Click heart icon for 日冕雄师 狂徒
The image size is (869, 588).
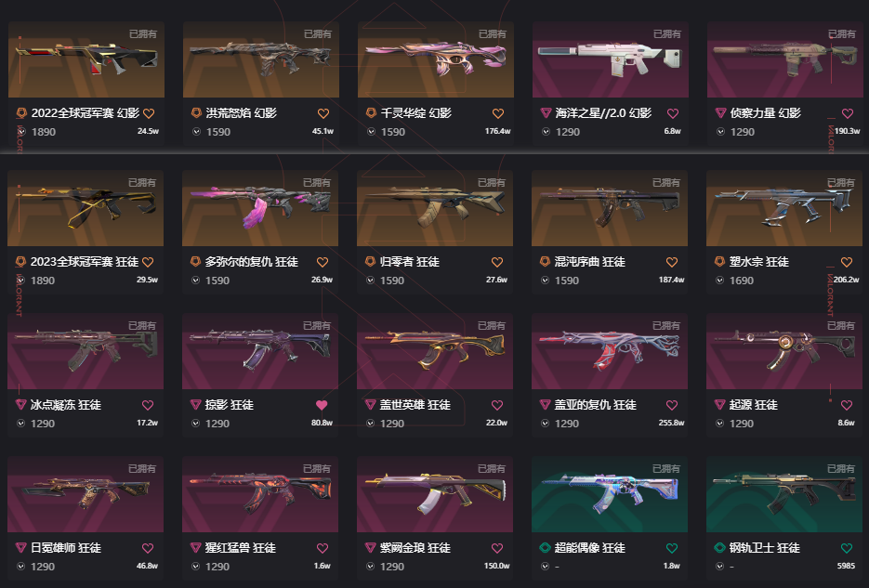click(148, 548)
